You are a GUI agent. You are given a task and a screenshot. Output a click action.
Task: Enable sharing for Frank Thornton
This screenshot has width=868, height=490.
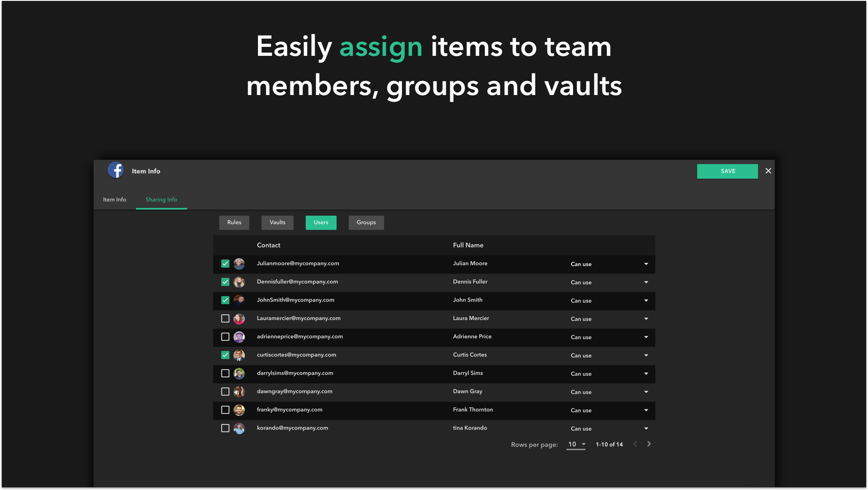pyautogui.click(x=225, y=410)
